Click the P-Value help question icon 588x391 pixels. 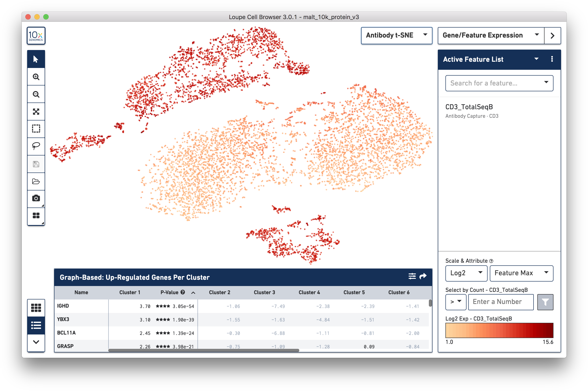pos(183,292)
